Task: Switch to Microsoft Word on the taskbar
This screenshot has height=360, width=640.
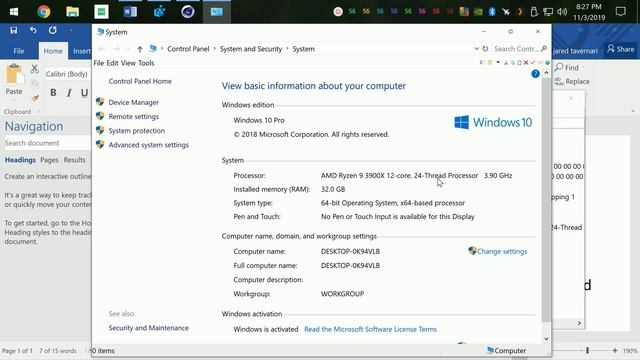Action: click(x=130, y=12)
